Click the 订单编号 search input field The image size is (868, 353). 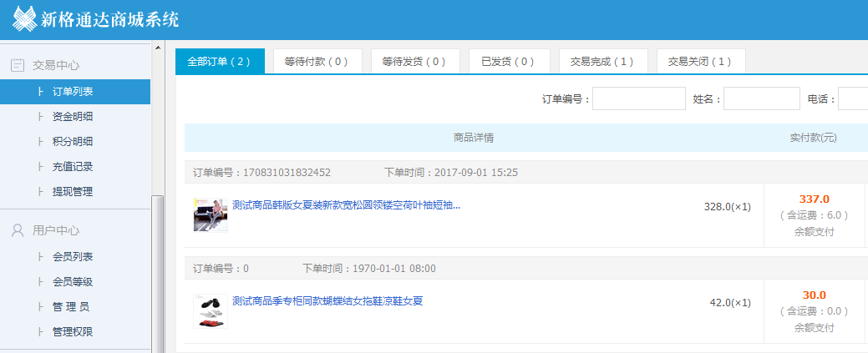[x=638, y=99]
